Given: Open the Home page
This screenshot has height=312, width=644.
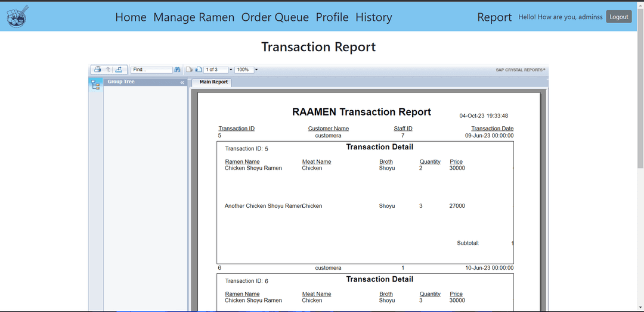Looking at the screenshot, I should 131,17.
